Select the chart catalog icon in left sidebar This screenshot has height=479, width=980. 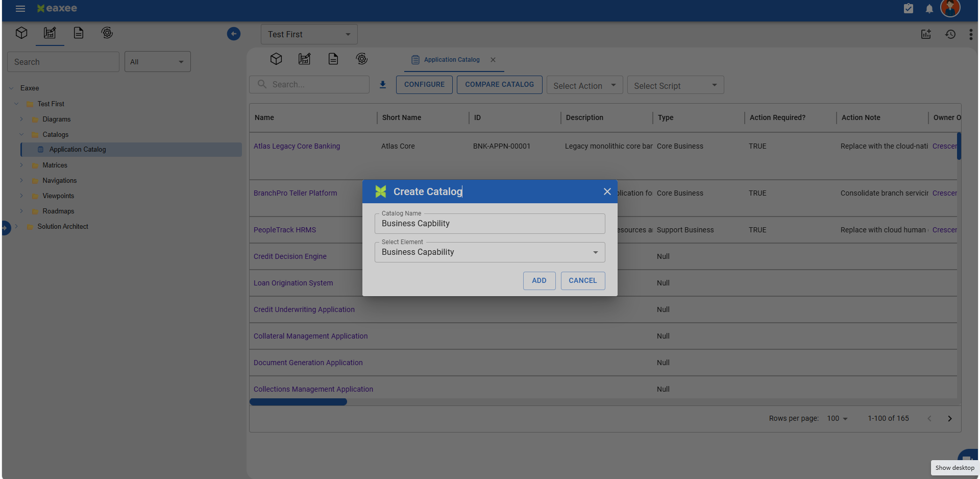click(50, 33)
